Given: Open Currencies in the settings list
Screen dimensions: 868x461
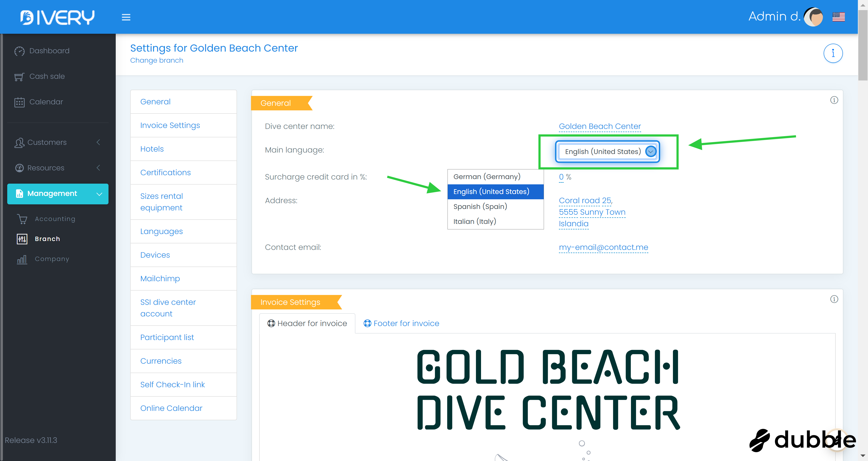Looking at the screenshot, I should (x=161, y=361).
